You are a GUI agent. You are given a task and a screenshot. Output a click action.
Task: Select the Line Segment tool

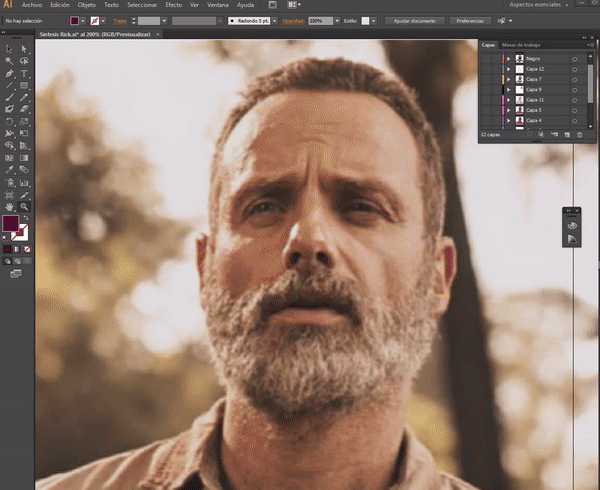click(x=9, y=86)
